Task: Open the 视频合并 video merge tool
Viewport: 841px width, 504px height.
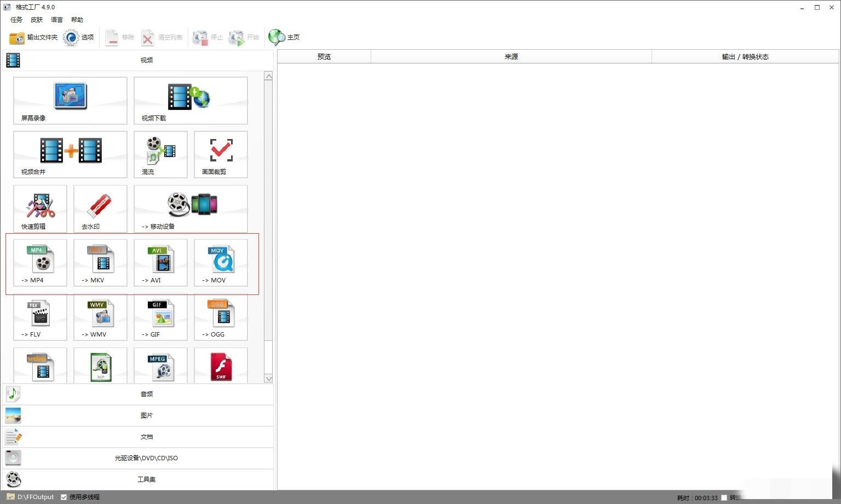Action: click(x=70, y=154)
